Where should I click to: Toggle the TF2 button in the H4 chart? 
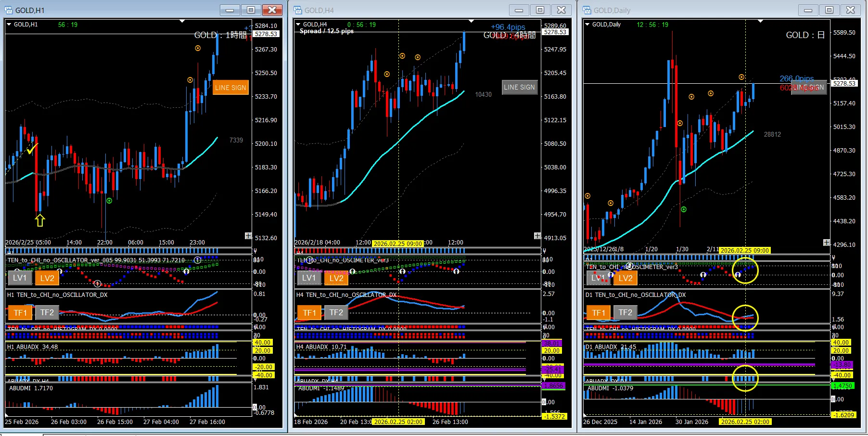tap(336, 313)
